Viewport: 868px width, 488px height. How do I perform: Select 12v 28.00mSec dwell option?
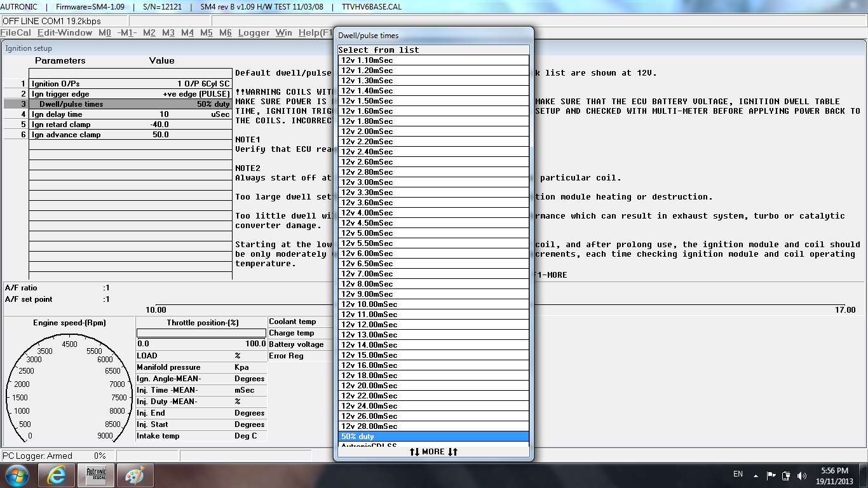tap(433, 426)
